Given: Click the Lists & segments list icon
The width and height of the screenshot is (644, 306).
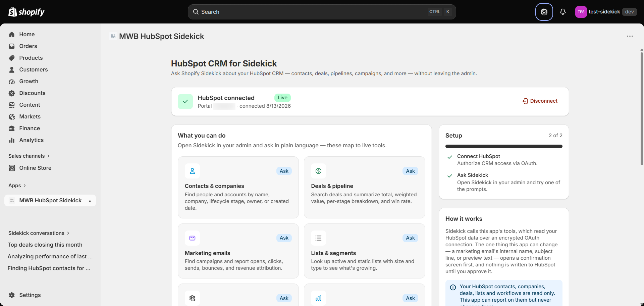Looking at the screenshot, I should [318, 238].
